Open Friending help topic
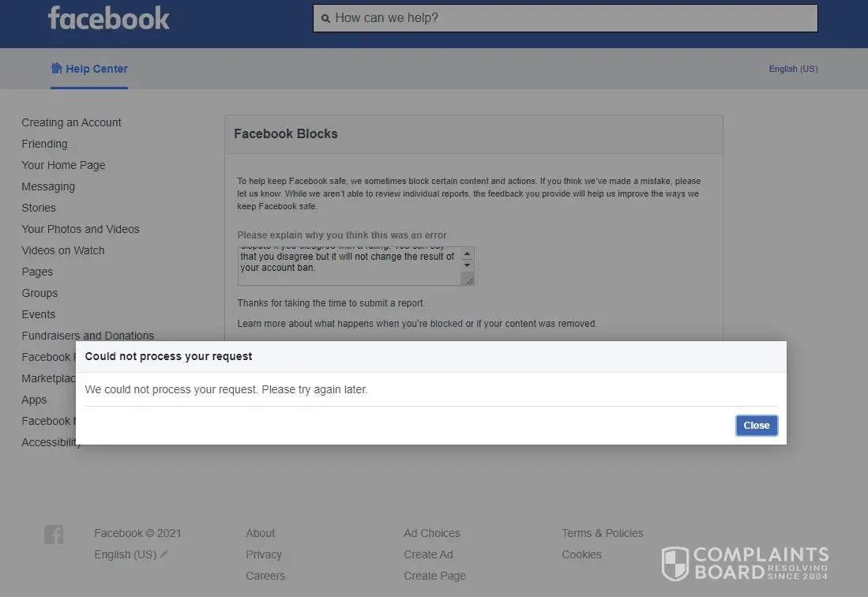This screenshot has height=597, width=868. pos(44,144)
